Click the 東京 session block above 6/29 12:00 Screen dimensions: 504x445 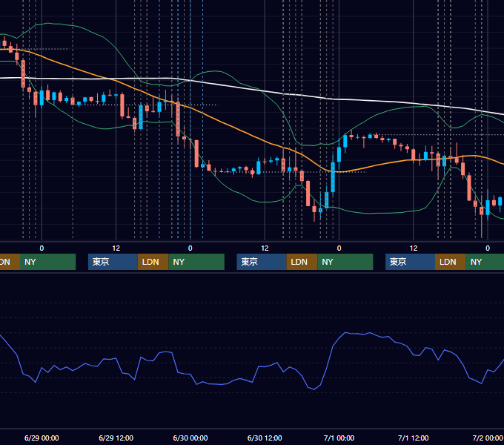tap(113, 262)
